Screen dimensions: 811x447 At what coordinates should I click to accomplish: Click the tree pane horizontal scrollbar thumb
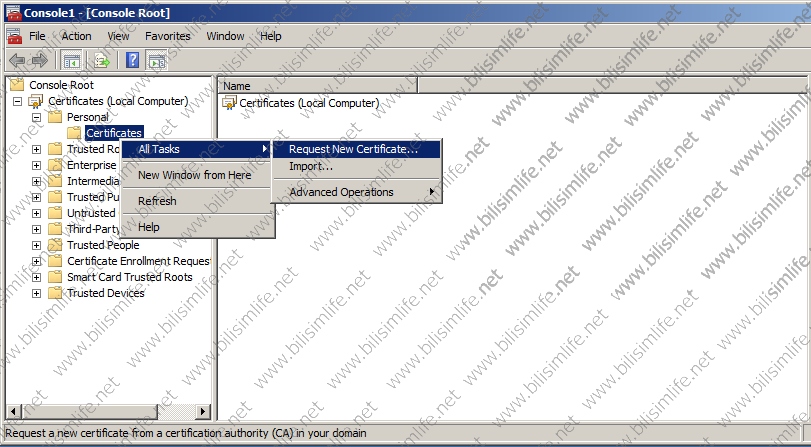[89, 412]
